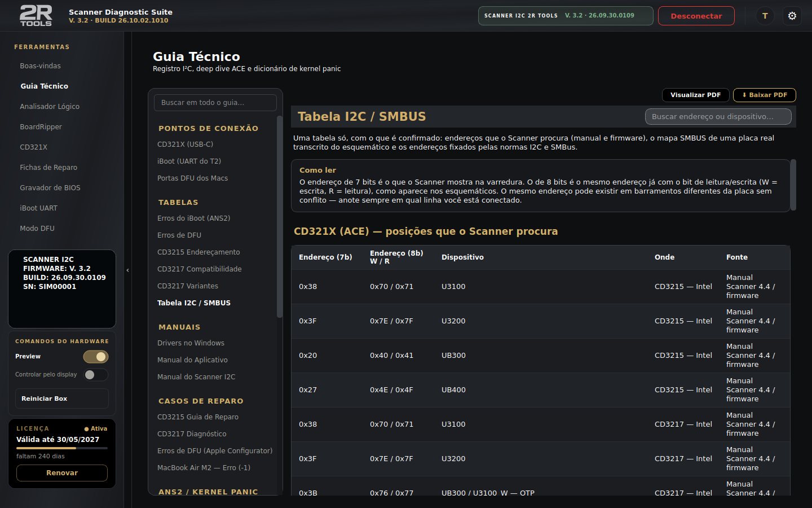Click the Renovar license button
The height and width of the screenshot is (508, 812).
[x=62, y=473]
